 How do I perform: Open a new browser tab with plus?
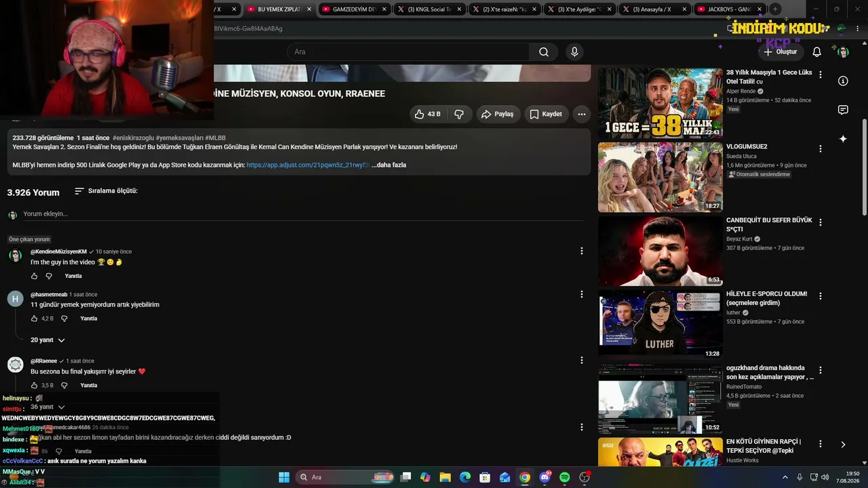775,9
